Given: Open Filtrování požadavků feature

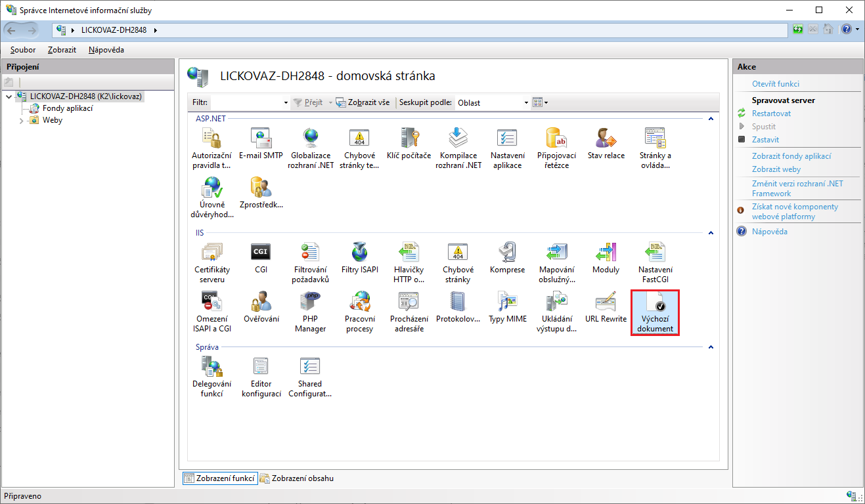Looking at the screenshot, I should 310,262.
